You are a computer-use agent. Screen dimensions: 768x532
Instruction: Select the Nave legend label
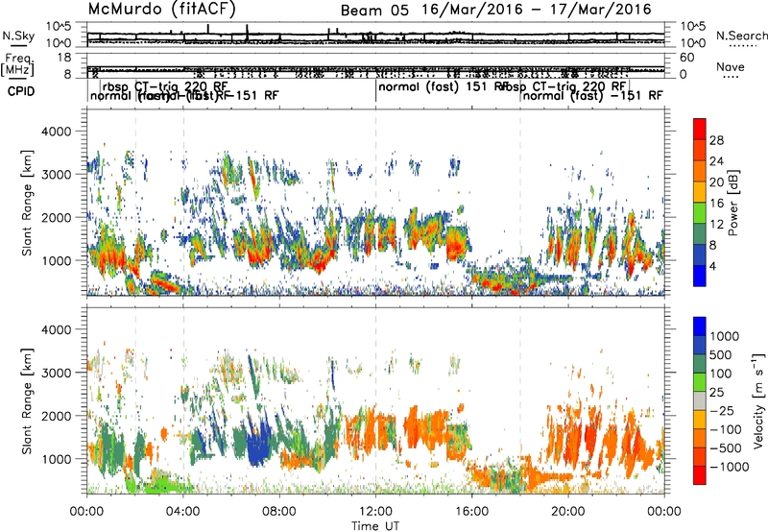731,66
